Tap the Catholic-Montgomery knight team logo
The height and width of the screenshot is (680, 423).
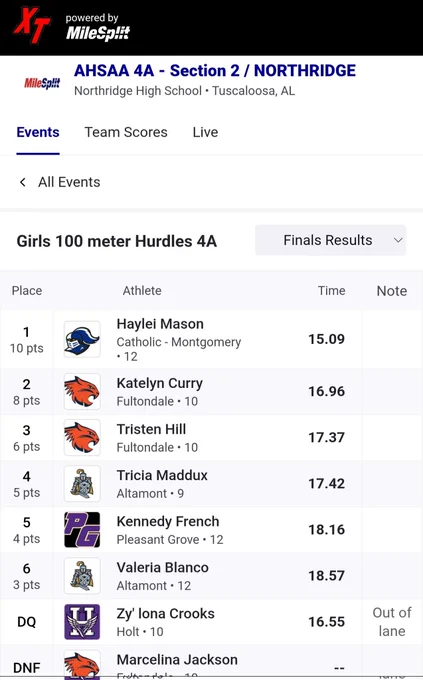(82, 339)
